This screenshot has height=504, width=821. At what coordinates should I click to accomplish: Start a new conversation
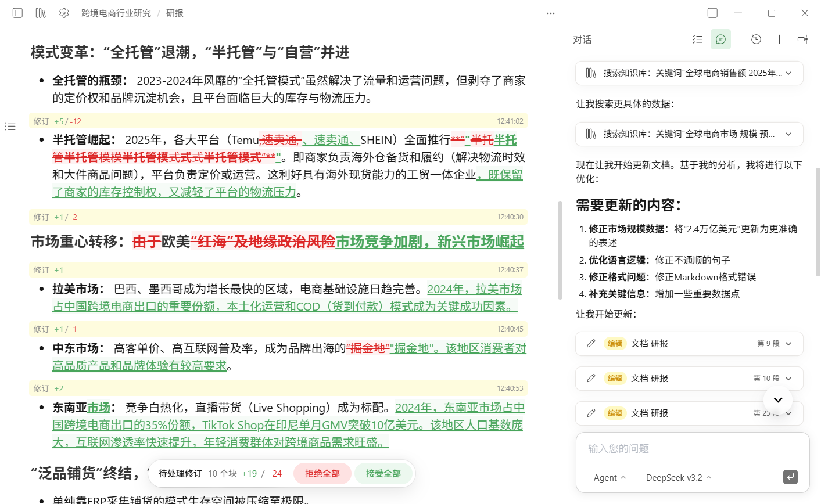[x=779, y=39]
